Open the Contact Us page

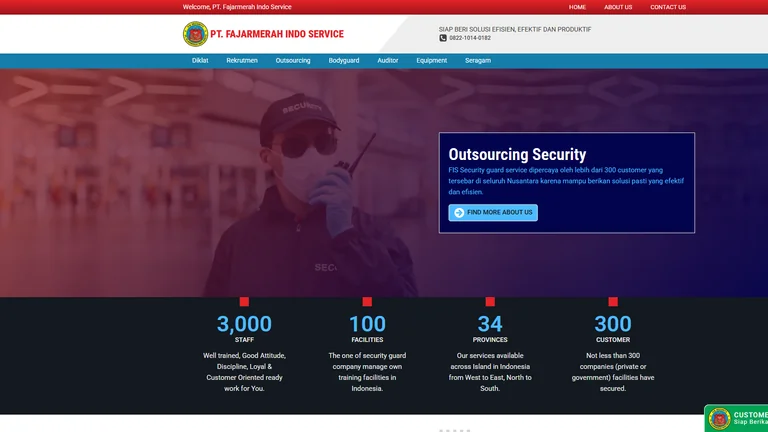(x=668, y=7)
